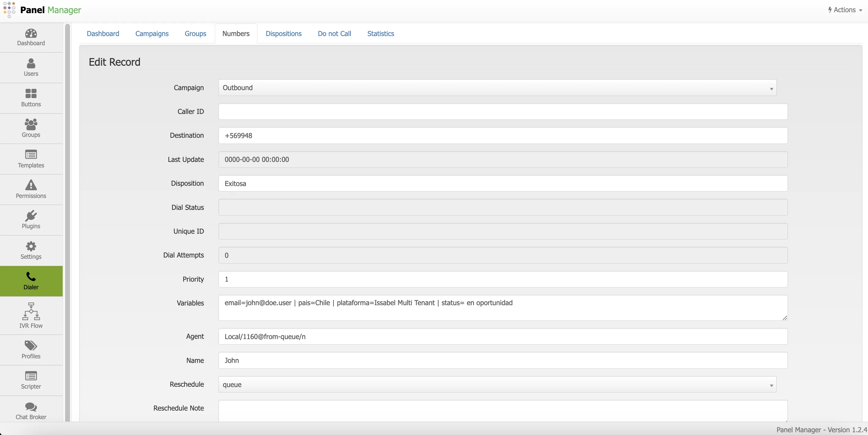
Task: Open the Chat Broker speech bubbles icon
Action: click(x=31, y=407)
